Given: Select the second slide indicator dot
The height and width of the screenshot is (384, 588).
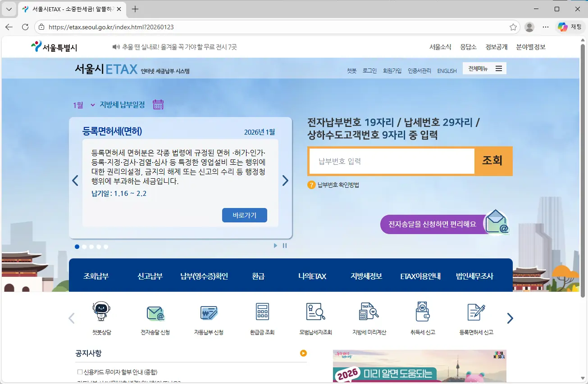Looking at the screenshot, I should [84, 247].
